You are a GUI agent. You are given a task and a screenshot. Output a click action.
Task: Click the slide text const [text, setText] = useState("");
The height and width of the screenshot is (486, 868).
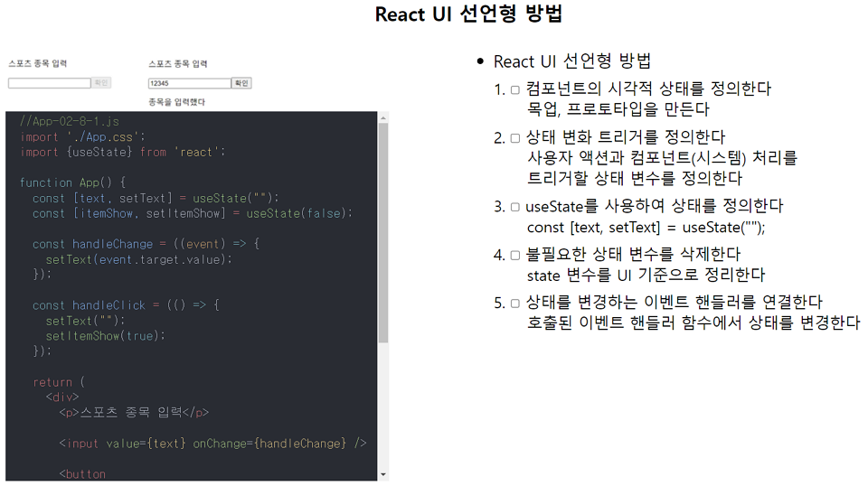tap(646, 228)
